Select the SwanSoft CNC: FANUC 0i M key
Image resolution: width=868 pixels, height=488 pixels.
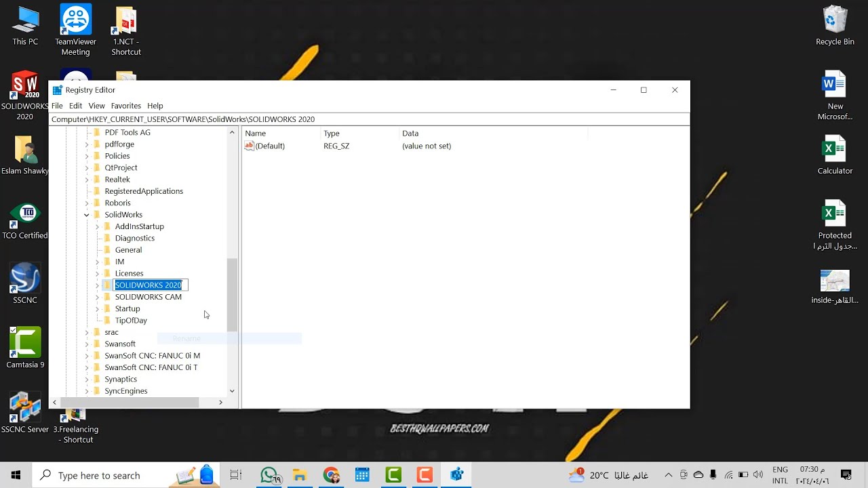click(x=152, y=356)
